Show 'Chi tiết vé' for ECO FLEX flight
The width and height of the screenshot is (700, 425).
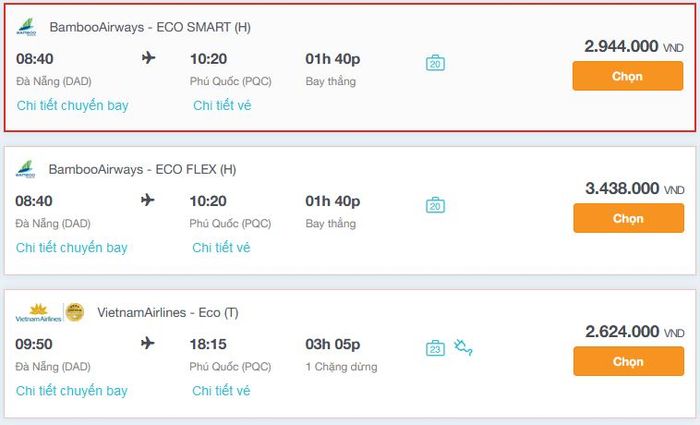(x=221, y=247)
